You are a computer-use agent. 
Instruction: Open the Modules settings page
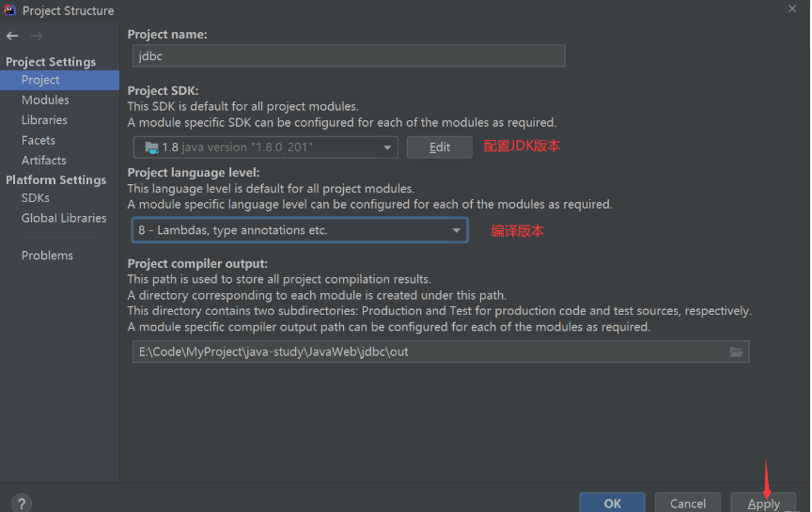45,101
